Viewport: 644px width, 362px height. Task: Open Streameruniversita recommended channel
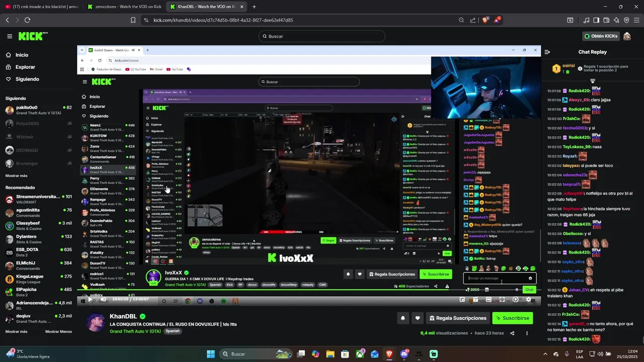tap(38, 199)
